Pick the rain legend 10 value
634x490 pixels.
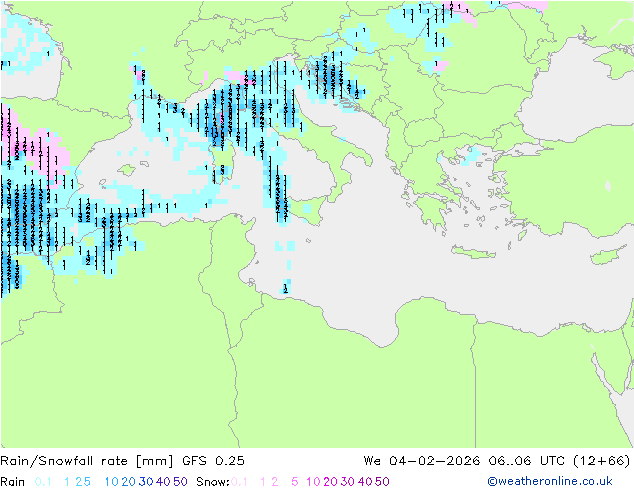112,482
